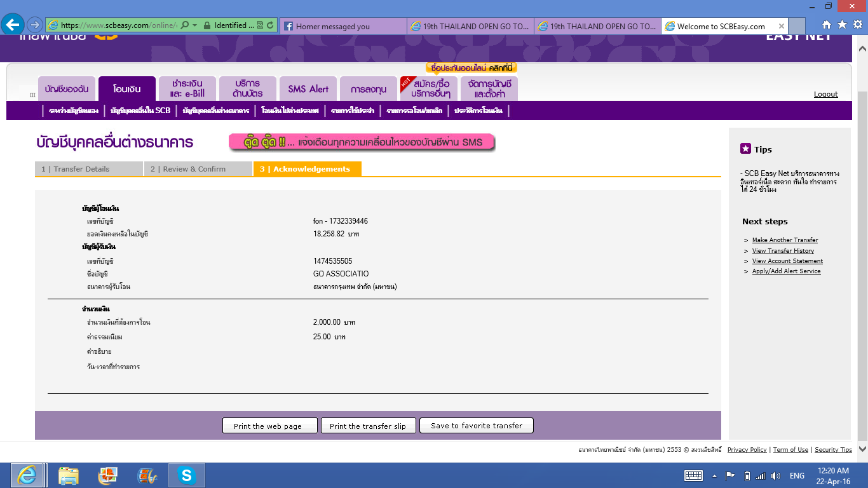Switch to 'Homer messaged you' Facebook tab
Screen dimensions: 868x488
tap(342, 26)
